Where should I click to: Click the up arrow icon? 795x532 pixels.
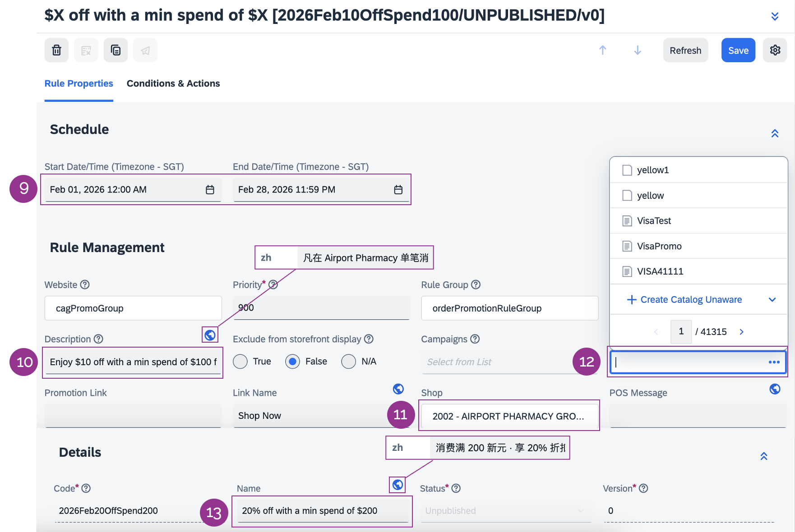[602, 50]
